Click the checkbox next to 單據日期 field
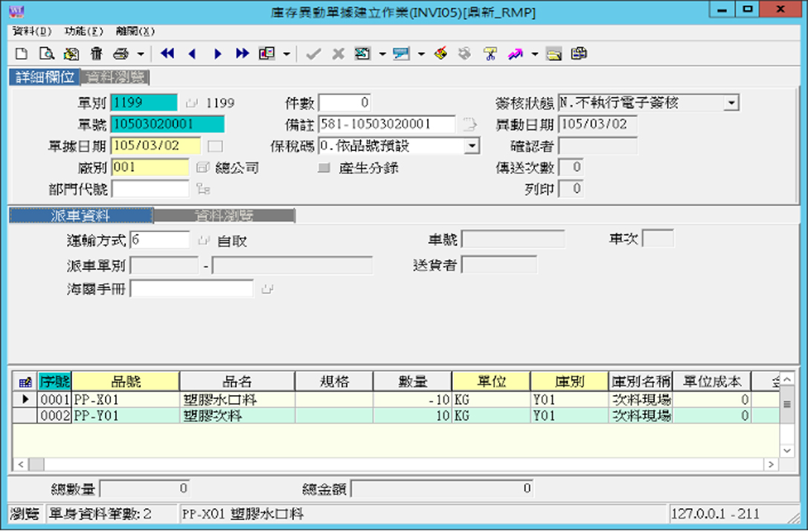The height and width of the screenshot is (532, 808). pyautogui.click(x=215, y=146)
